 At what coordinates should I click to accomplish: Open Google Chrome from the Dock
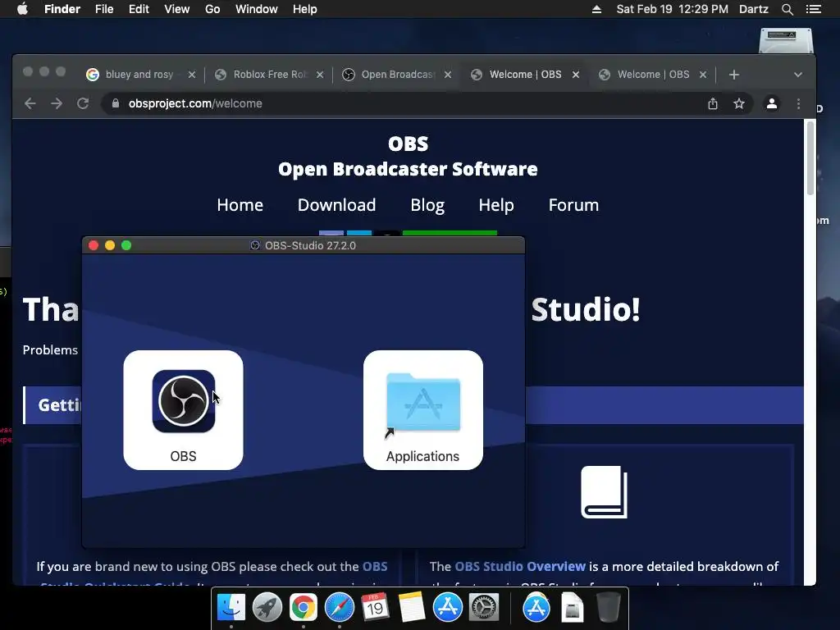(304, 608)
